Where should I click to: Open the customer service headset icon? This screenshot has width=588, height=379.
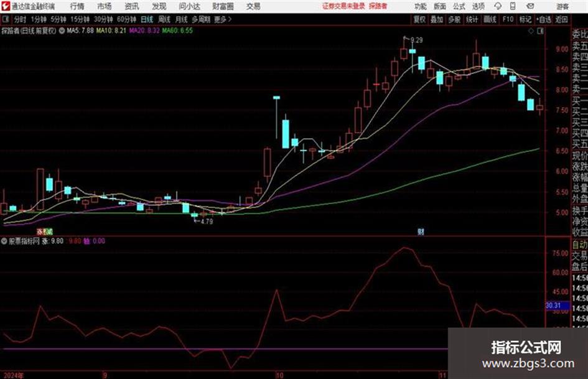pyautogui.click(x=498, y=6)
